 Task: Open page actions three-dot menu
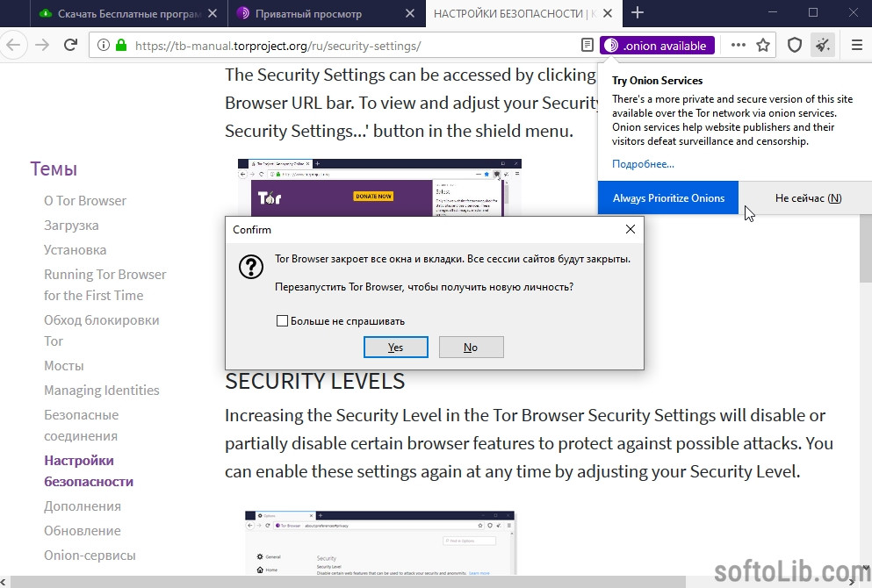(738, 45)
